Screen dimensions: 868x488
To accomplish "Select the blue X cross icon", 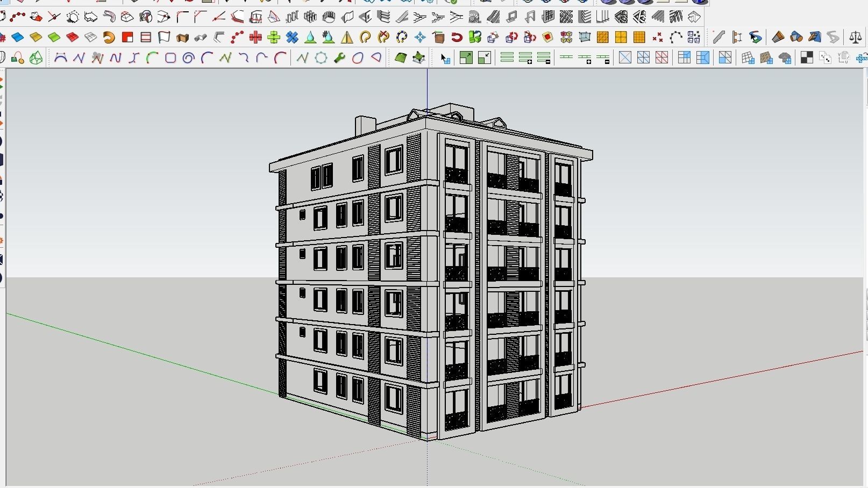I will [292, 38].
